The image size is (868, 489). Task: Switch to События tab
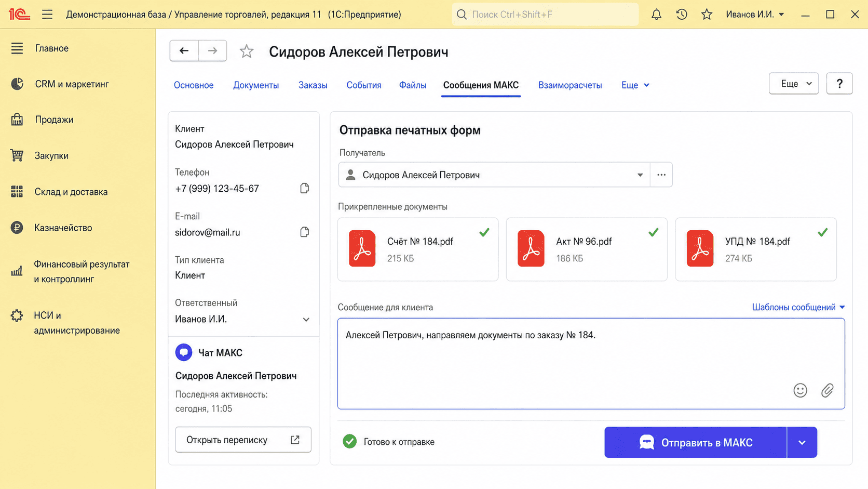(x=364, y=85)
